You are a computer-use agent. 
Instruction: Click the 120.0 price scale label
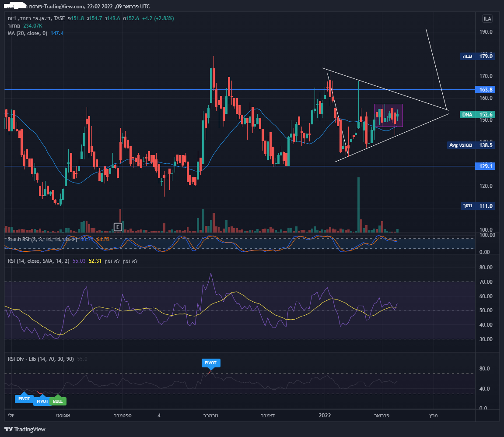pos(486,186)
